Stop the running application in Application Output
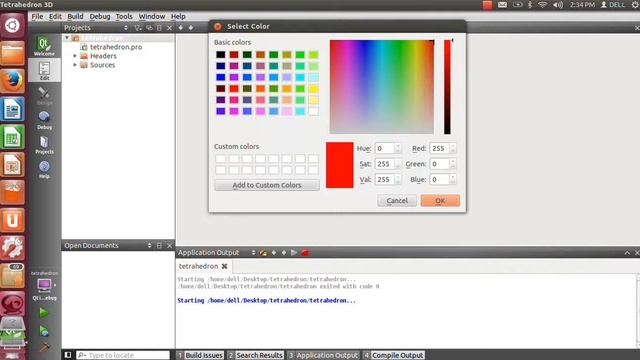The width and height of the screenshot is (640, 360). [304, 253]
